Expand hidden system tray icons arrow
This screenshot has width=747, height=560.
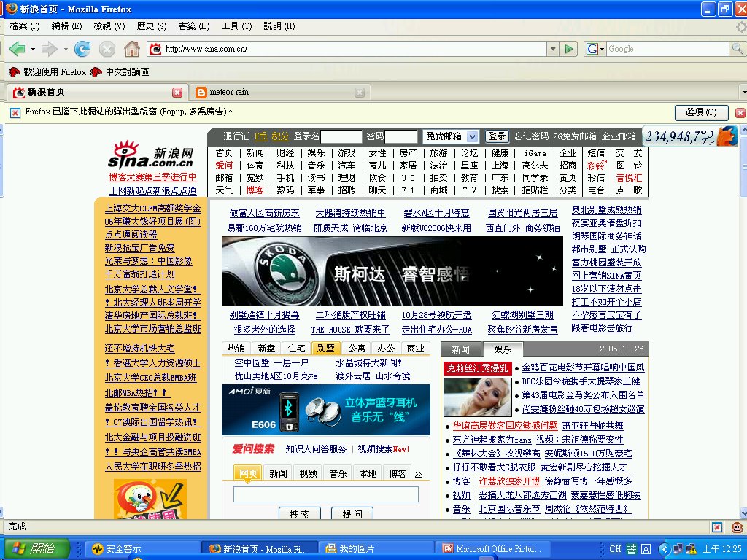pyautogui.click(x=664, y=549)
